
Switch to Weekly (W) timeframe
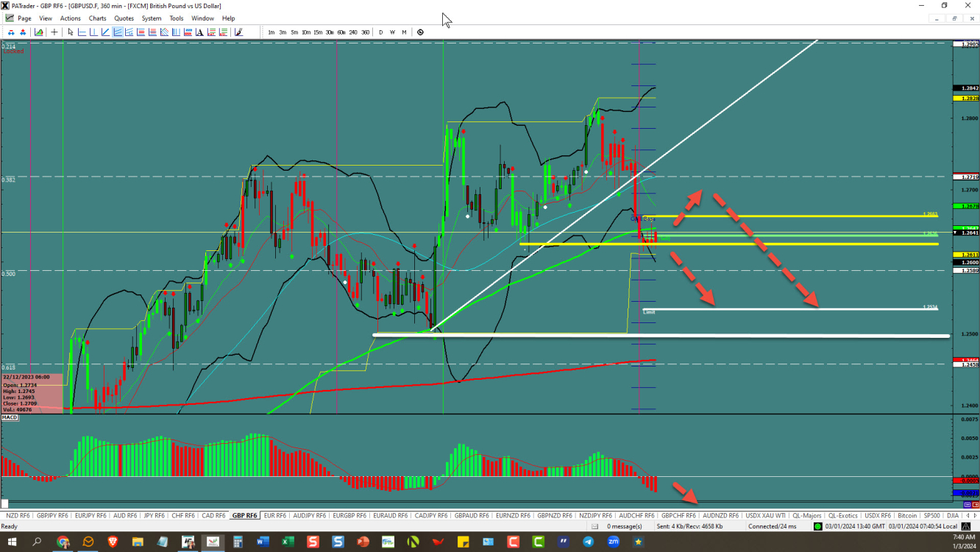click(392, 32)
